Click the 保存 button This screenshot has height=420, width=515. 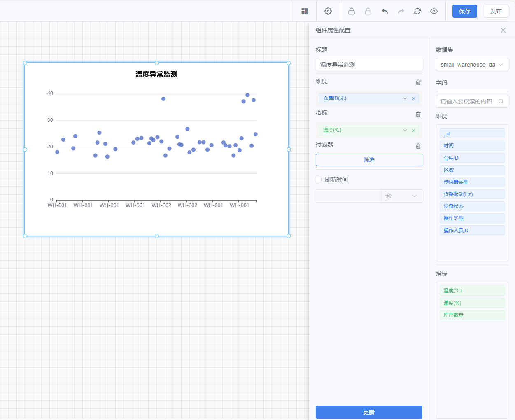pyautogui.click(x=464, y=11)
